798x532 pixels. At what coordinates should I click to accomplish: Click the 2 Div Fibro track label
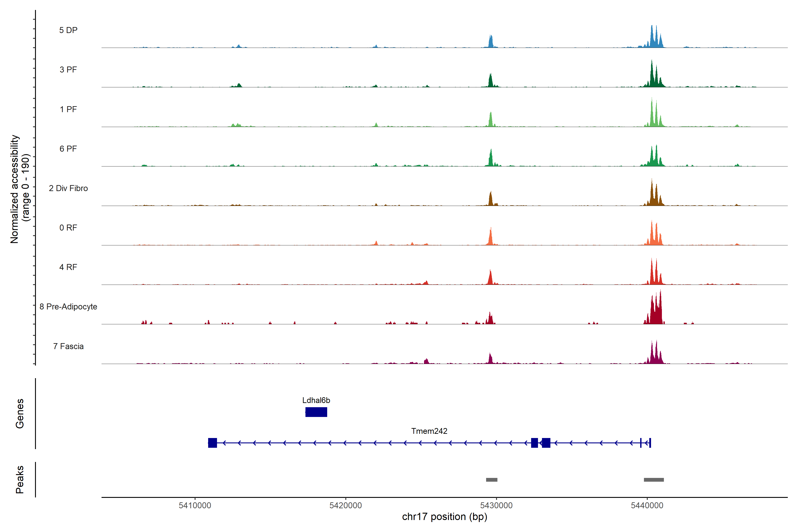pyautogui.click(x=68, y=188)
